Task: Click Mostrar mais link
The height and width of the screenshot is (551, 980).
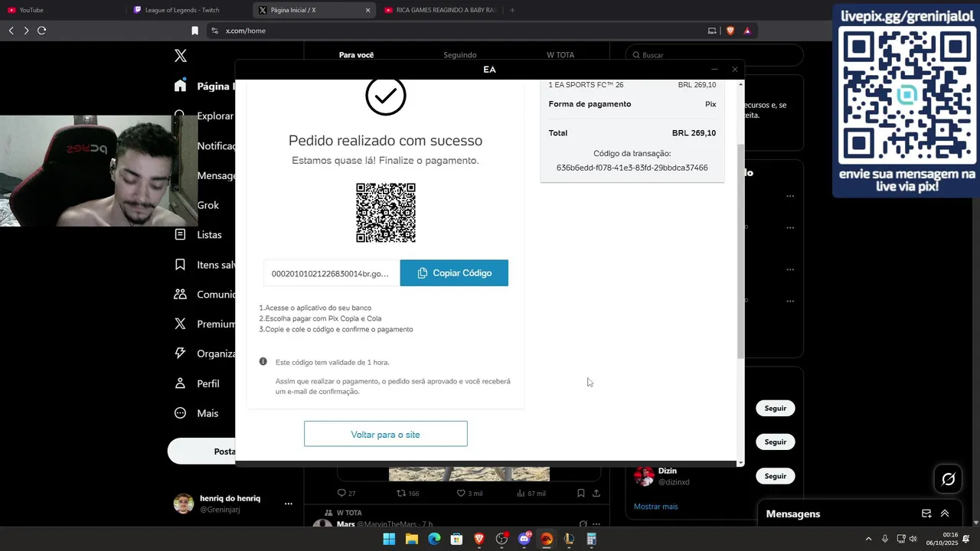Action: (655, 507)
